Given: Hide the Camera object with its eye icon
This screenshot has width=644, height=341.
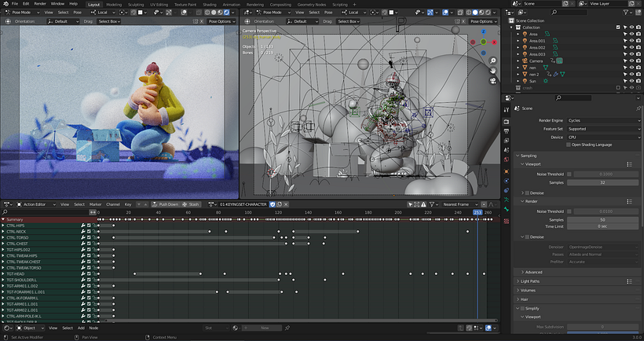Looking at the screenshot, I should point(631,60).
